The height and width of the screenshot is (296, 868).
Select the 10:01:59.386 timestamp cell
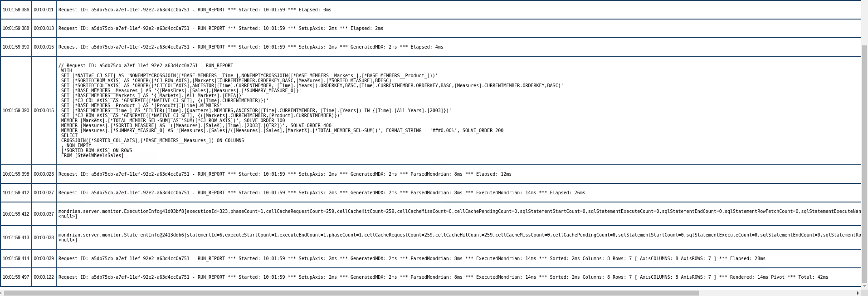(15, 10)
